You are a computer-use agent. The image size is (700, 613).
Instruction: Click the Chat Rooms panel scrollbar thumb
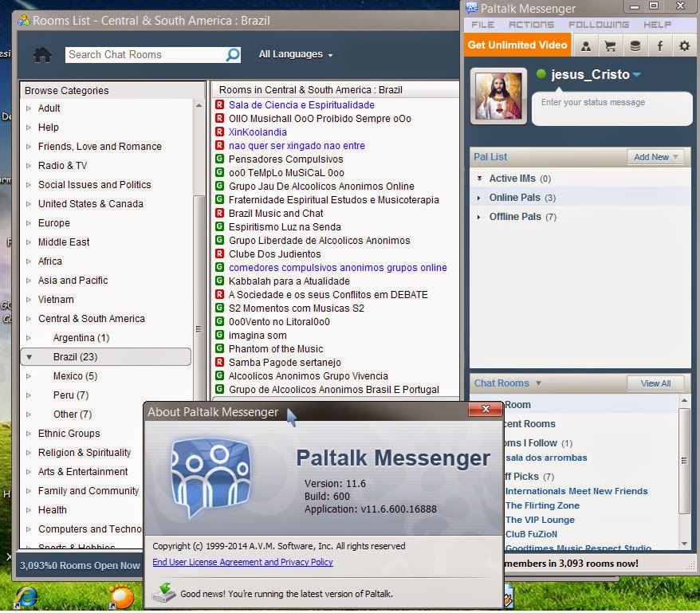click(x=684, y=460)
